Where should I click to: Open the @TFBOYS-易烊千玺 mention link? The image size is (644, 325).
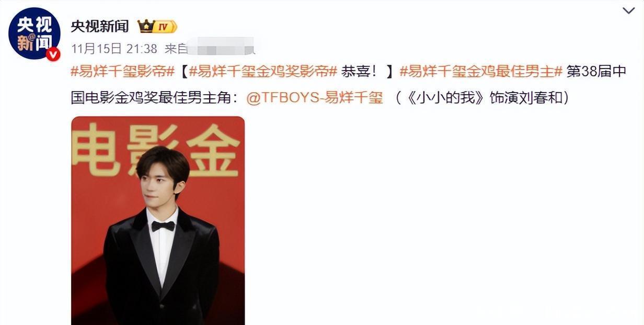pyautogui.click(x=315, y=98)
